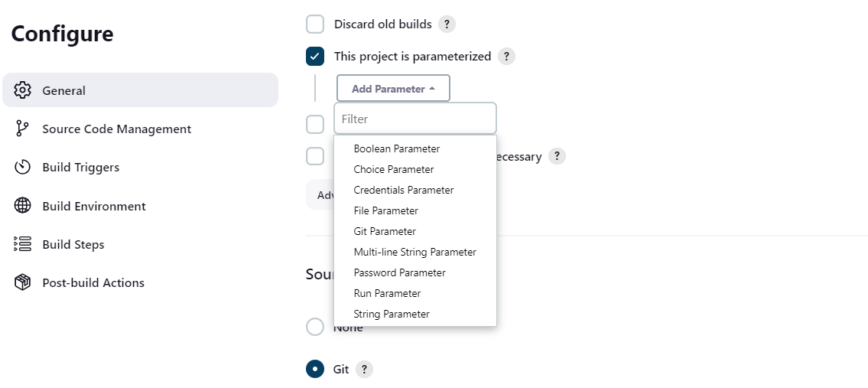Select Boolean Parameter menu entry

[x=397, y=148]
